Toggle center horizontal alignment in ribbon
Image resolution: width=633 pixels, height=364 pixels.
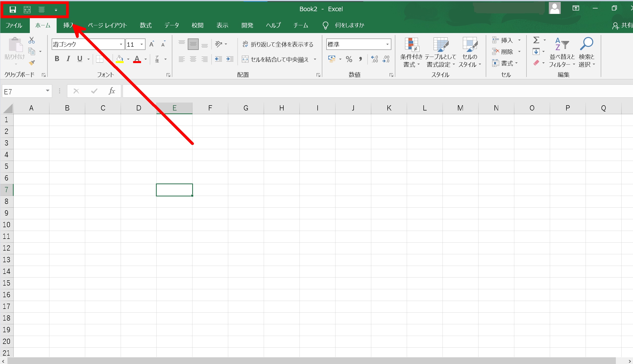point(193,59)
